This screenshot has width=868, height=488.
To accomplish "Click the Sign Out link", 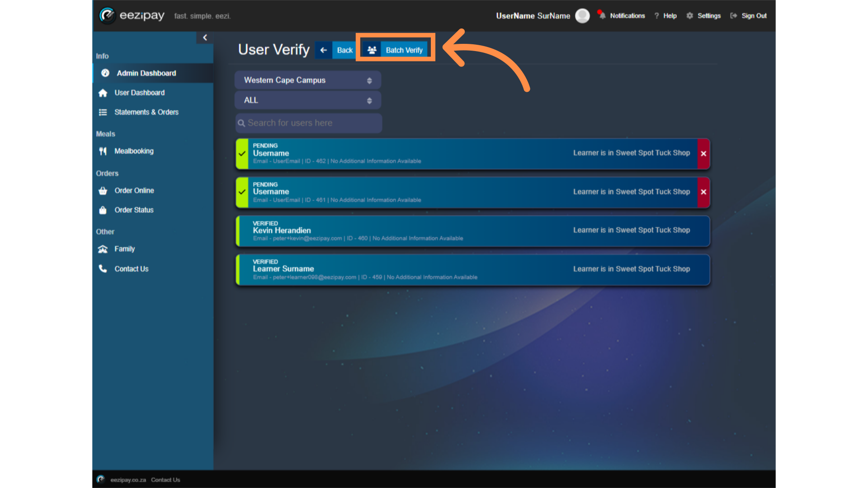I will click(754, 16).
